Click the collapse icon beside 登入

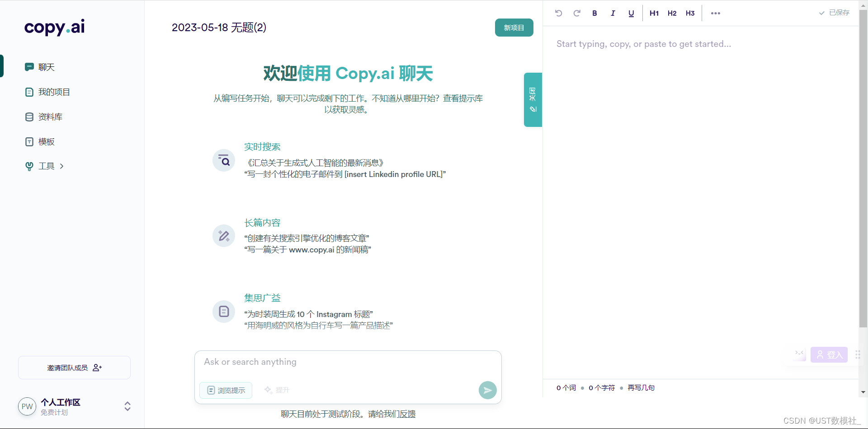[800, 354]
